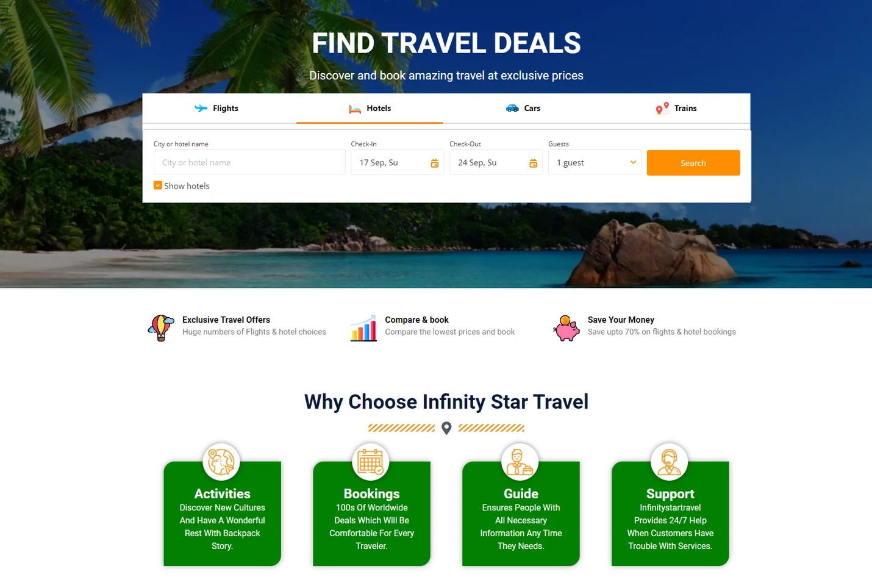
Task: Select the Hotels tab
Action: (370, 109)
